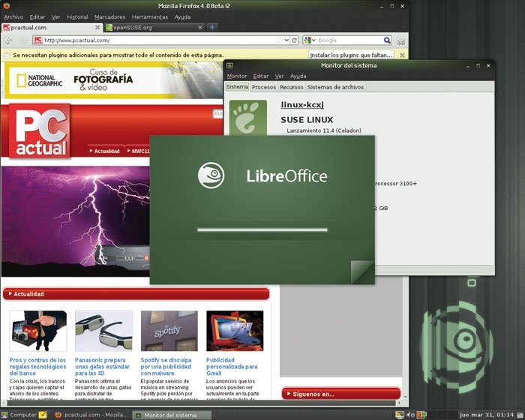The image size is (525, 420).
Task: Click the Firefox home icon
Action: coord(400,40)
